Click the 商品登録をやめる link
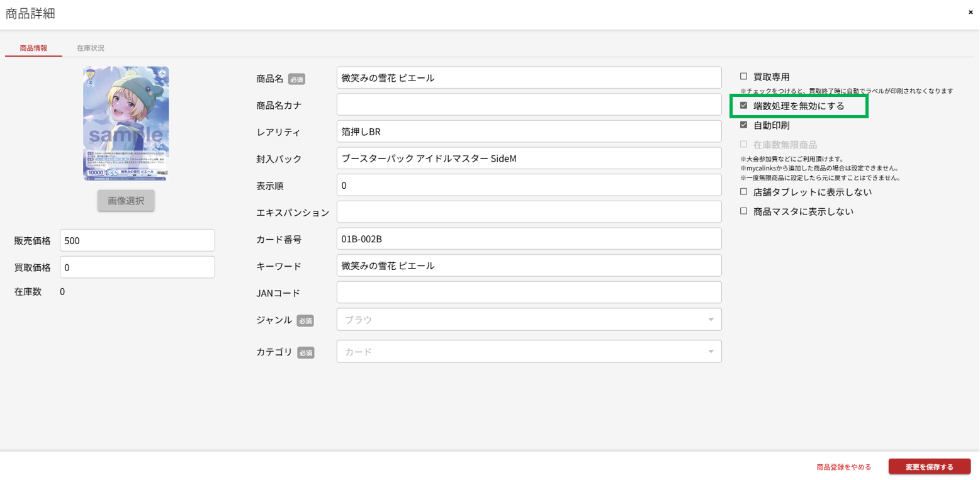 click(843, 467)
